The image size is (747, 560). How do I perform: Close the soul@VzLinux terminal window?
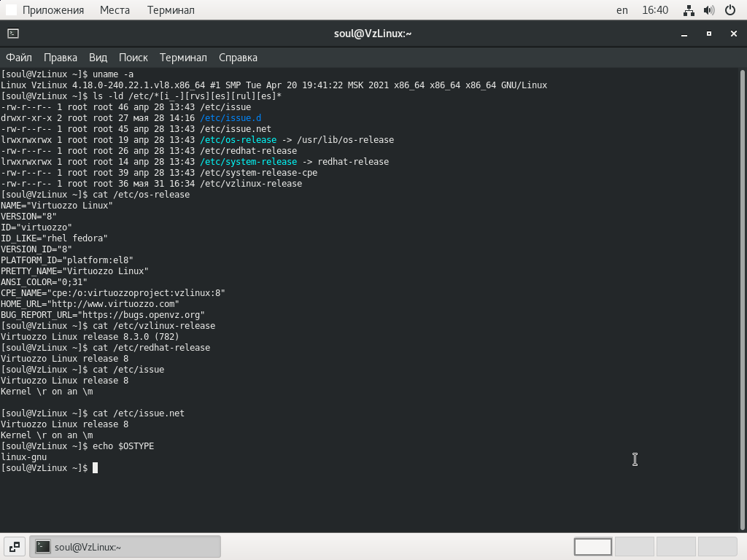click(734, 34)
